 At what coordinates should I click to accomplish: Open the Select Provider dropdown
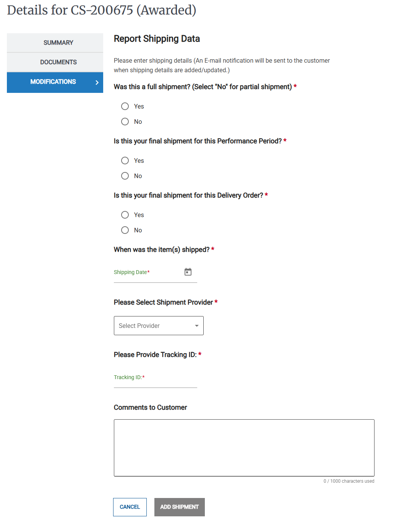coord(159,326)
